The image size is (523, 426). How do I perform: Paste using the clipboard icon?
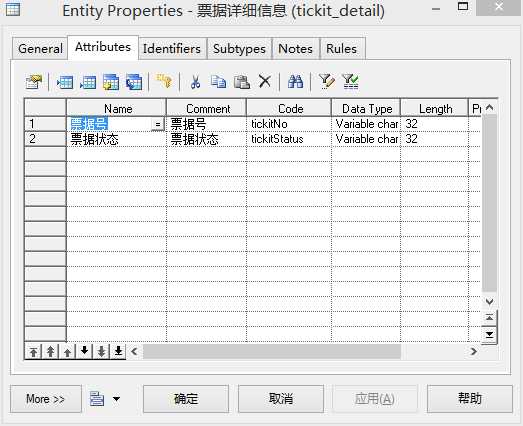pos(242,82)
